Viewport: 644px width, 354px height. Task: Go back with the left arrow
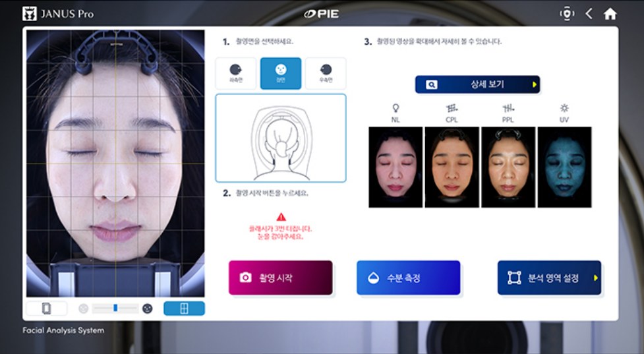click(x=589, y=14)
